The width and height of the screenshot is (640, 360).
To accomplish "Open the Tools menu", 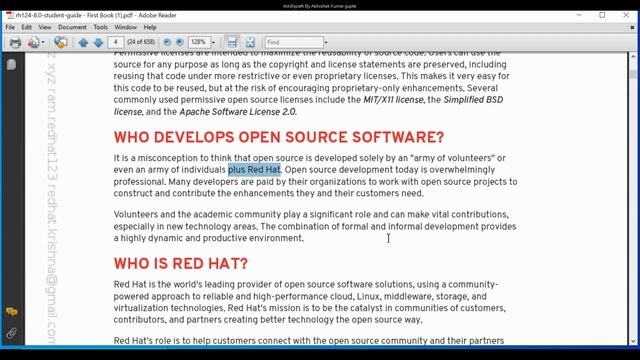I will (100, 27).
